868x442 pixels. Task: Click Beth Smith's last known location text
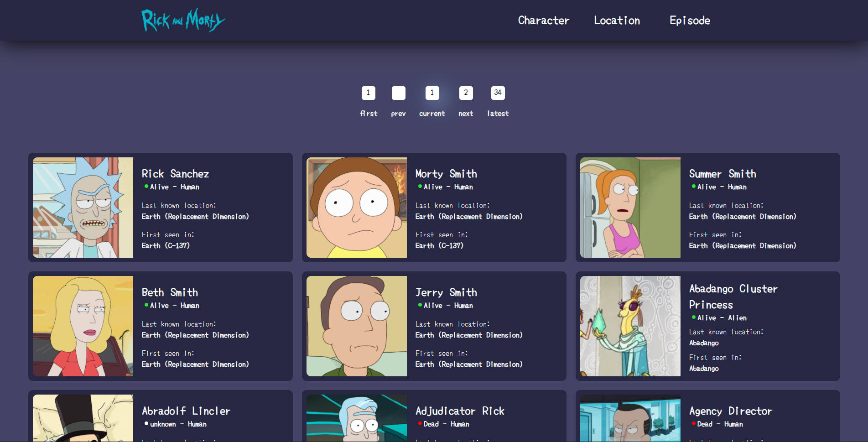coord(195,335)
